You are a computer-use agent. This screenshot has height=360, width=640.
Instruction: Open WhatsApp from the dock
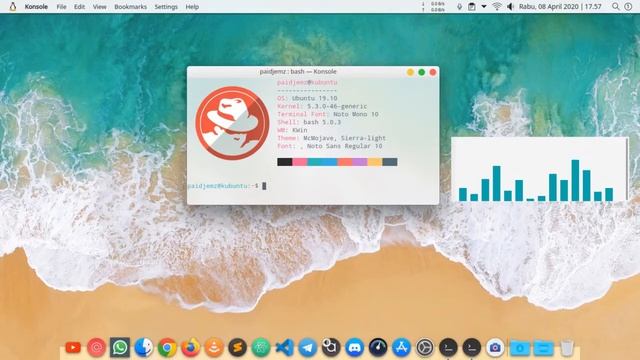coord(120,347)
